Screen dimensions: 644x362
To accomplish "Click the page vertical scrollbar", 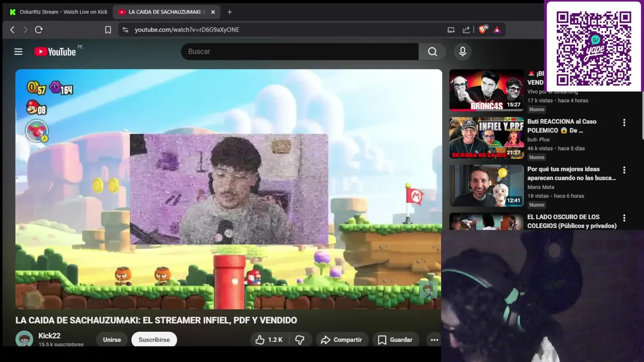I will click(x=642, y=116).
